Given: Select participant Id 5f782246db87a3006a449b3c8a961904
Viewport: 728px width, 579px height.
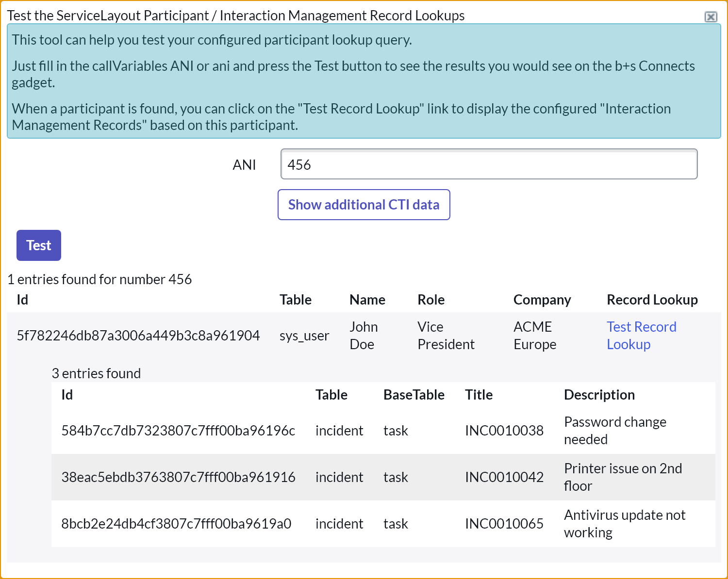Looking at the screenshot, I should click(138, 336).
